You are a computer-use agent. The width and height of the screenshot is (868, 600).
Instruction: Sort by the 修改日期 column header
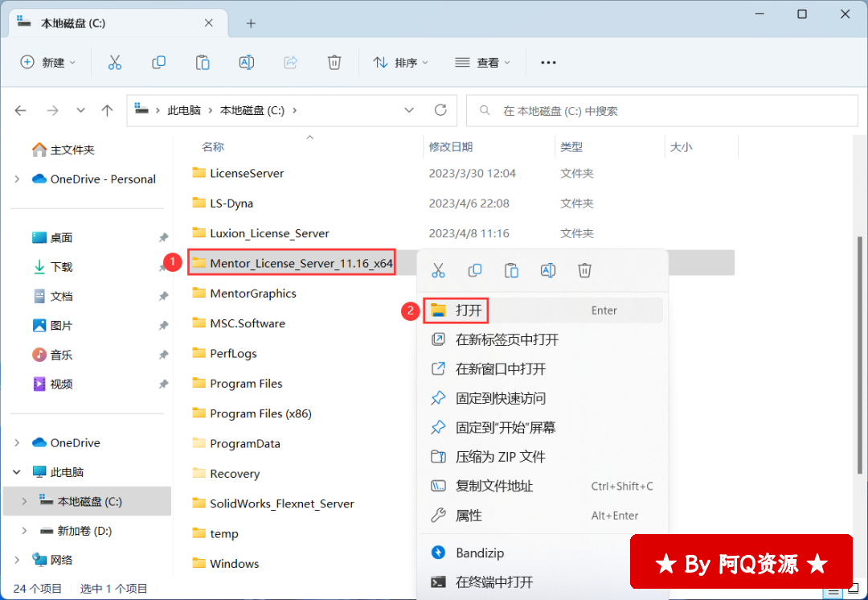tap(451, 147)
